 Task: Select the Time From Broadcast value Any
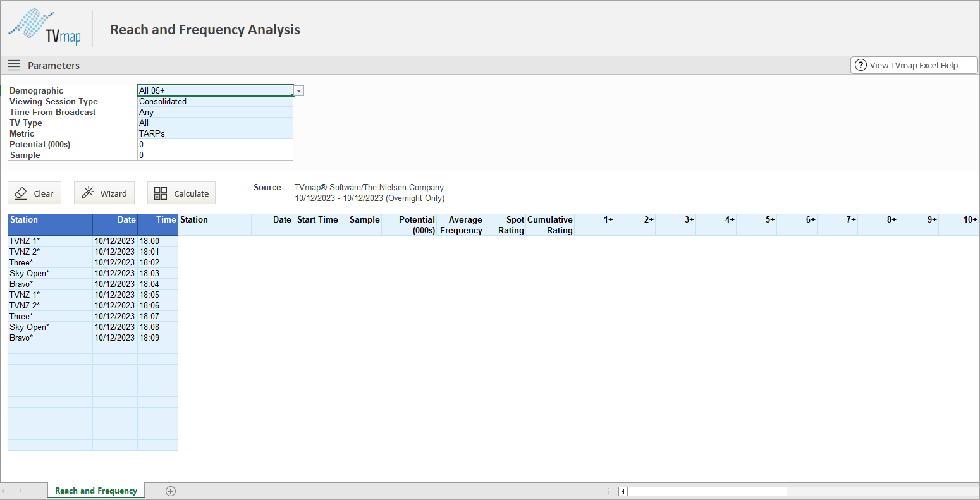coord(215,112)
